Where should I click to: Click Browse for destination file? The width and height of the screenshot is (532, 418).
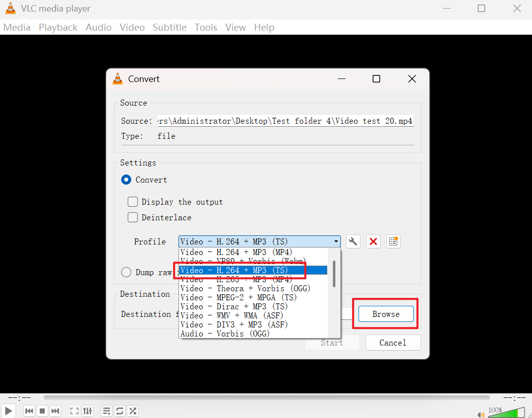pos(386,314)
